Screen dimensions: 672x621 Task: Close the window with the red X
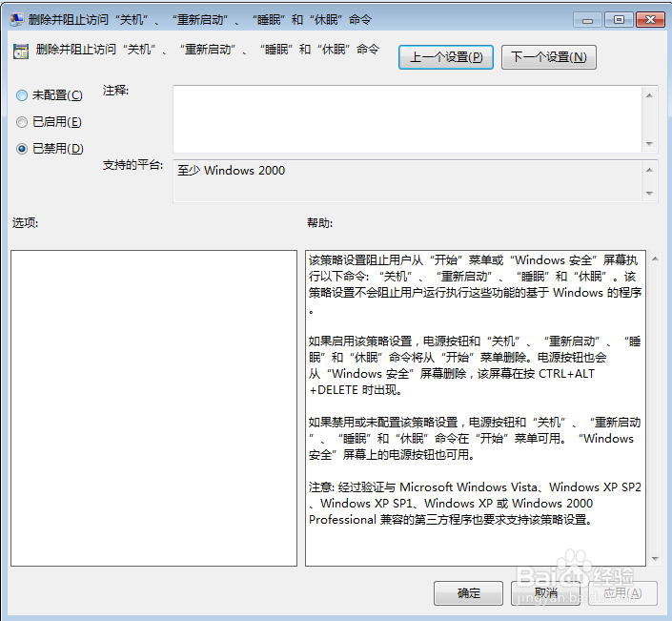650,20
